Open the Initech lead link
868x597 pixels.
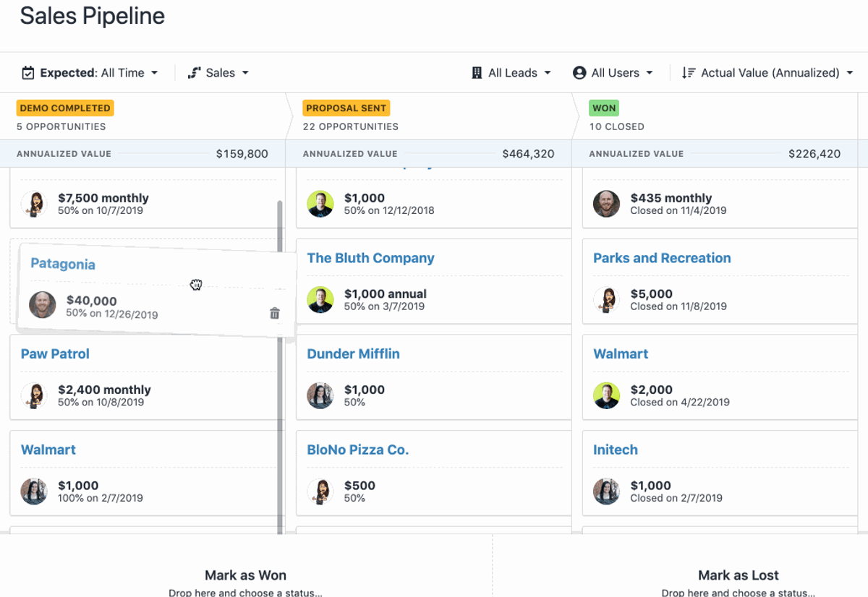(616, 450)
